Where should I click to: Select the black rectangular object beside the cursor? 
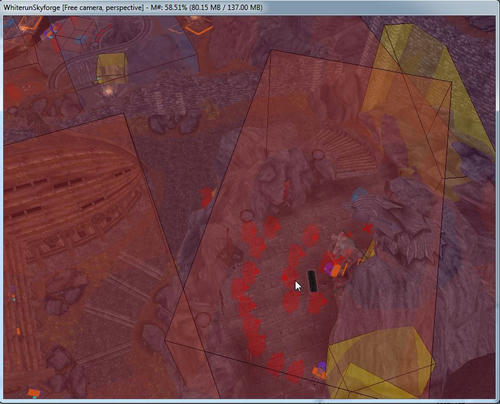tap(312, 281)
